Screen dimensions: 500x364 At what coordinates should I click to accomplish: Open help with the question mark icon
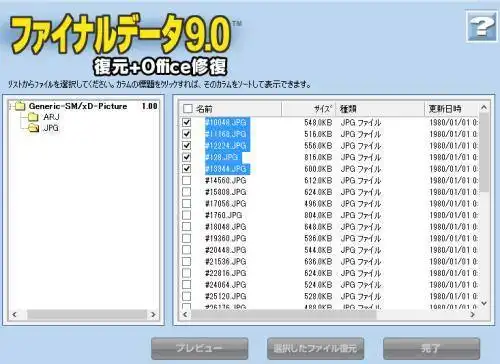481,27
